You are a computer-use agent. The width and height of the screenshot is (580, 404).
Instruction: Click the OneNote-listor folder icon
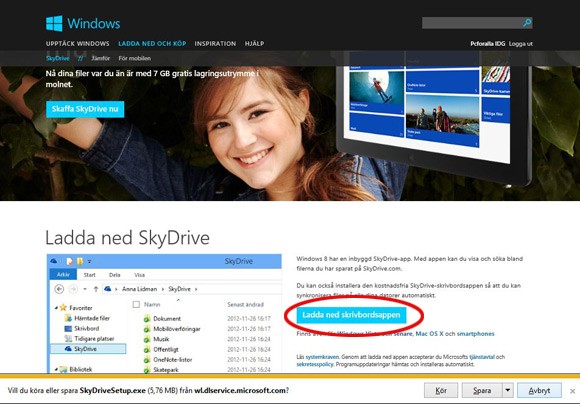click(x=147, y=360)
